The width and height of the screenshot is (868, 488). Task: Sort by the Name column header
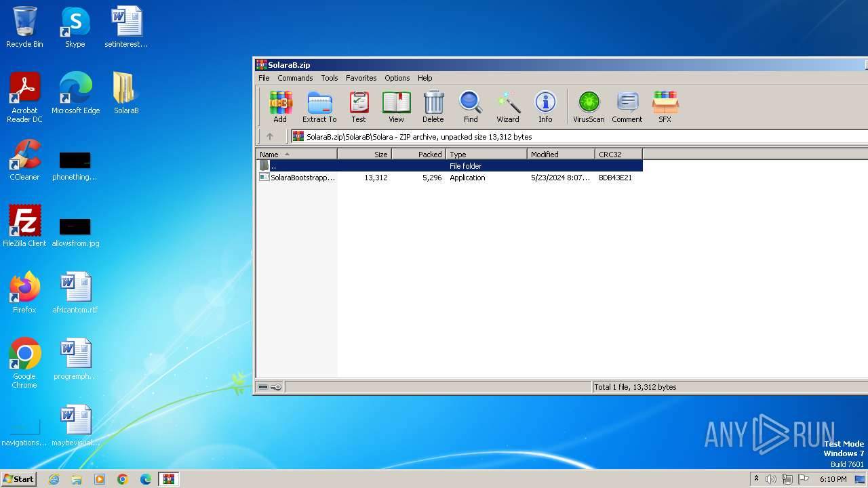[x=296, y=155]
